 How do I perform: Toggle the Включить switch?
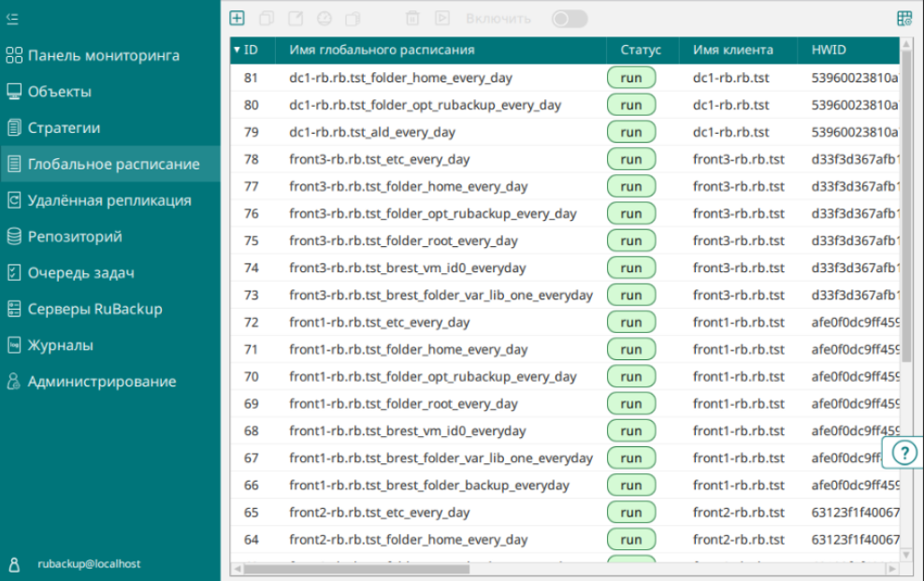tap(570, 19)
